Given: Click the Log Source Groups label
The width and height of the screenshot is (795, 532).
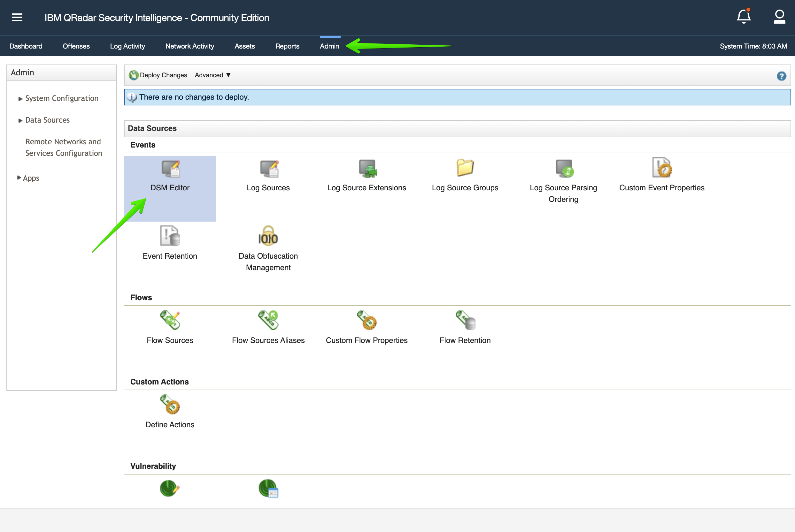Looking at the screenshot, I should [x=465, y=188].
